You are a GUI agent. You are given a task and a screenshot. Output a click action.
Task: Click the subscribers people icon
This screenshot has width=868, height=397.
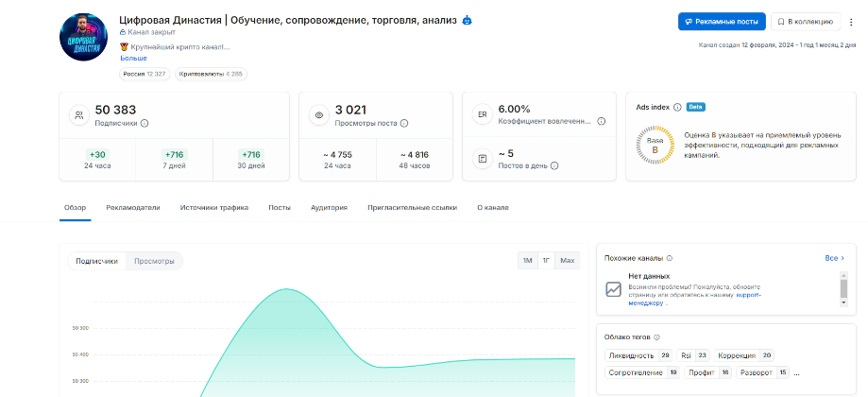click(79, 115)
